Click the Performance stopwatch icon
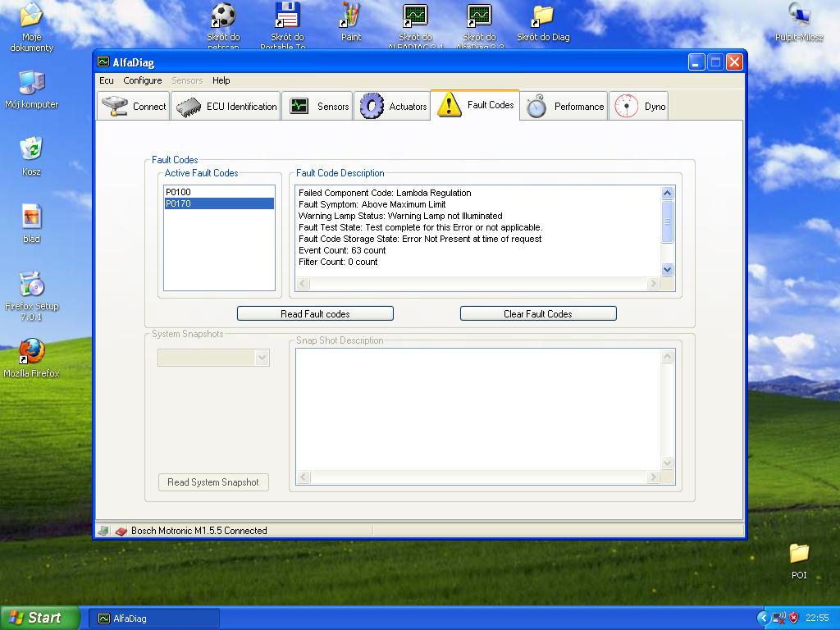The height and width of the screenshot is (630, 840). [x=536, y=106]
